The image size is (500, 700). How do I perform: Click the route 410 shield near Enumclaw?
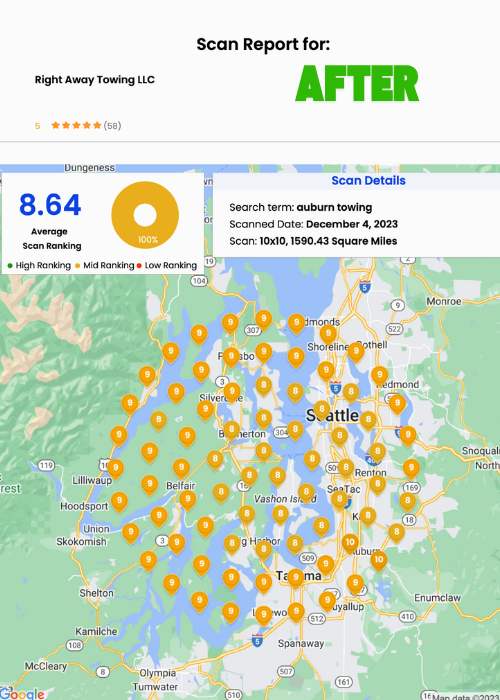point(407,617)
